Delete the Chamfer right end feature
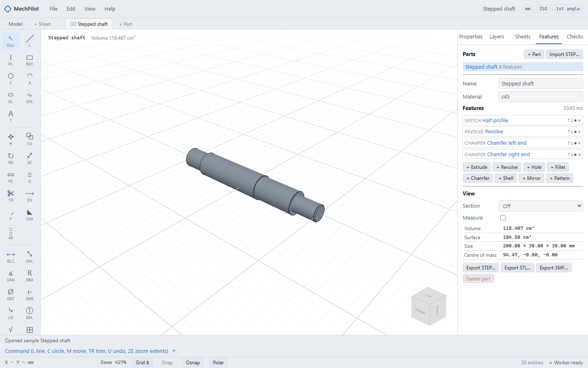This screenshot has height=368, width=588. coord(579,155)
